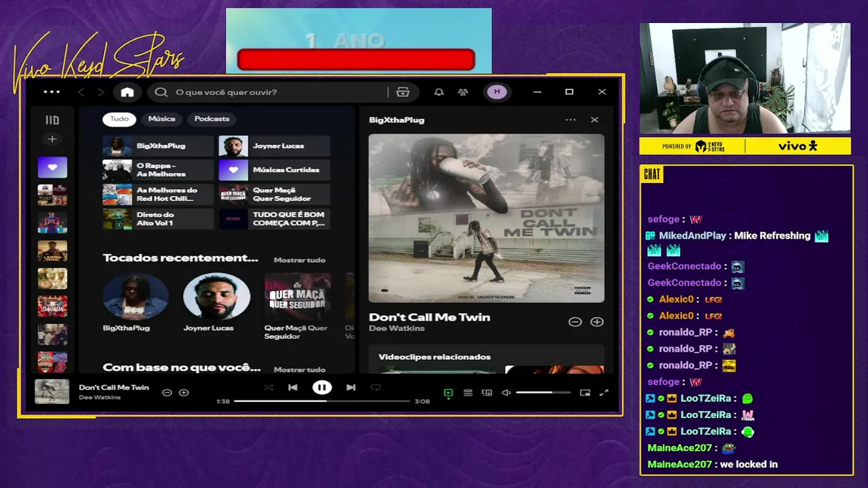This screenshot has width=868, height=488.
Task: Open the BigXthaPlug recently played artist
Action: tap(136, 302)
